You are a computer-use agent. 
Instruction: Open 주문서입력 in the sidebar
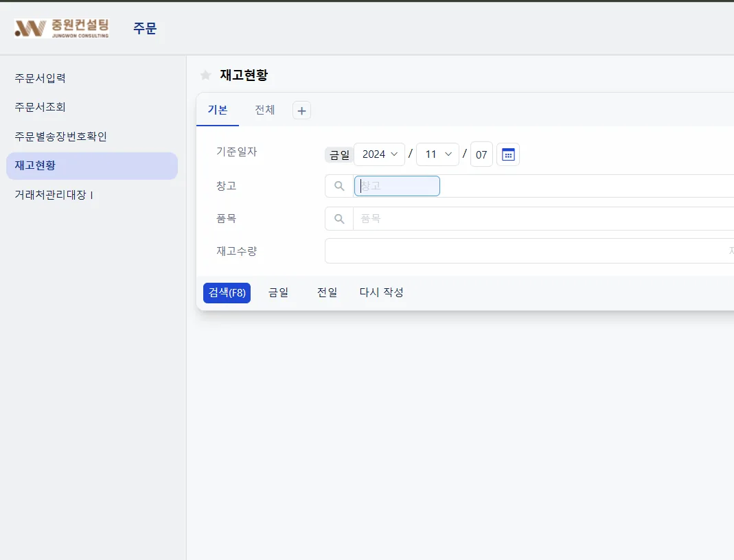tap(41, 78)
